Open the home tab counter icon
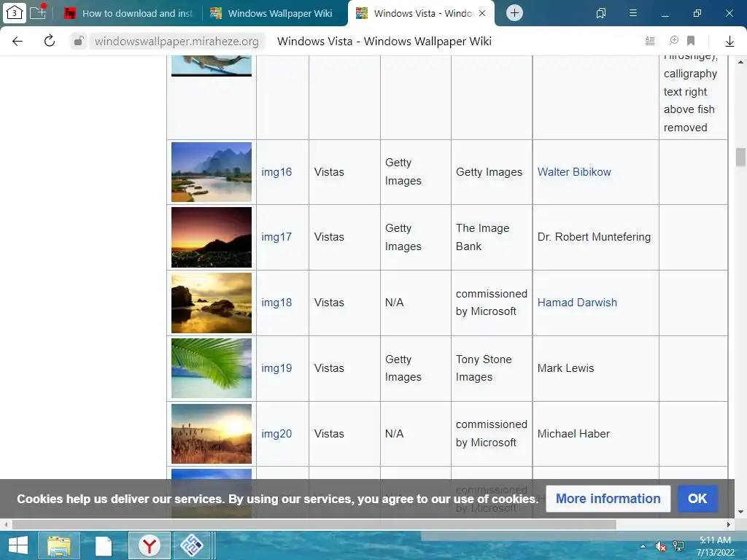747x560 pixels. pyautogui.click(x=15, y=13)
